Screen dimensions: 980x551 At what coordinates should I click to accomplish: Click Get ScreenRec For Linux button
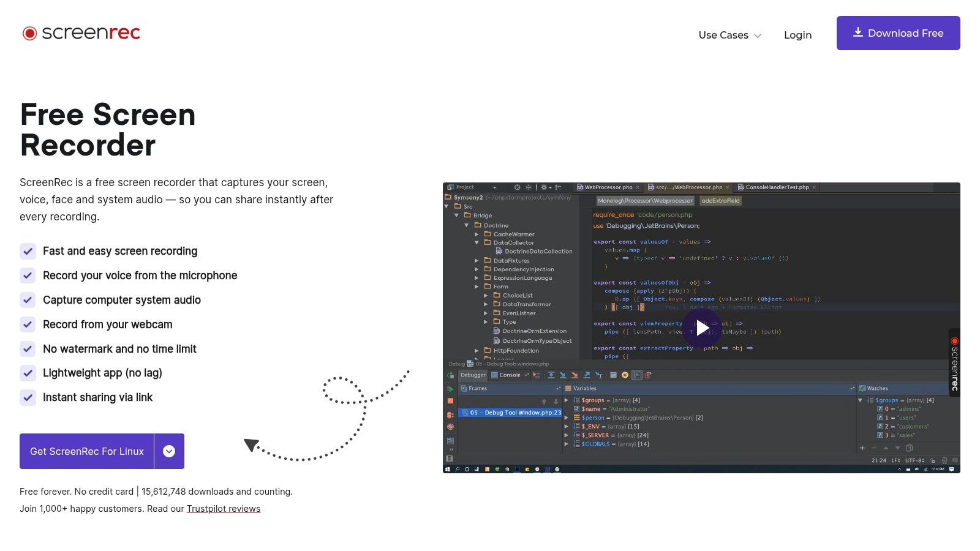(x=87, y=451)
